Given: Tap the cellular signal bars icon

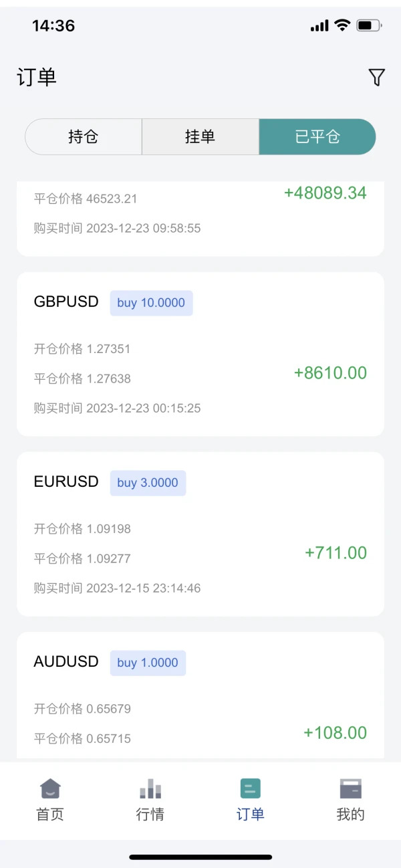Looking at the screenshot, I should pos(319,26).
